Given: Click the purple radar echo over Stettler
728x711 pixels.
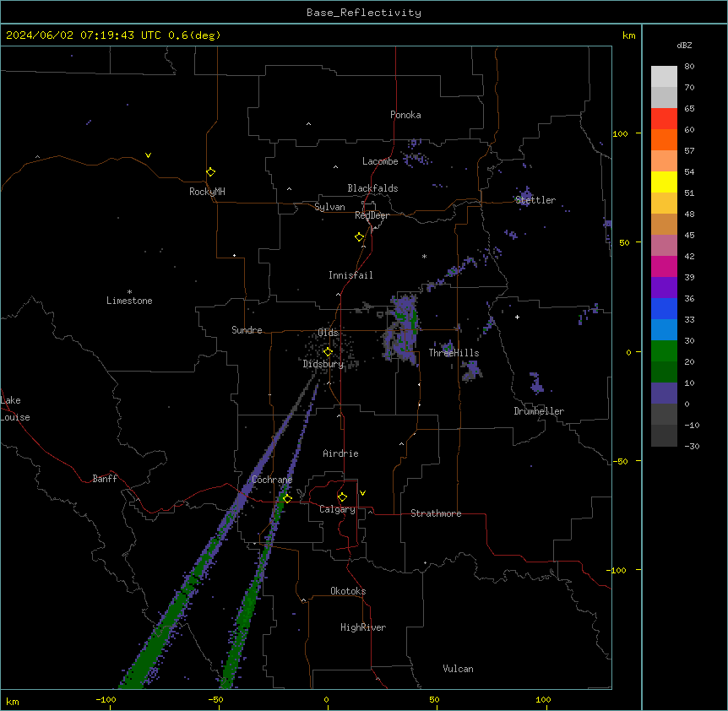Looking at the screenshot, I should tap(525, 196).
